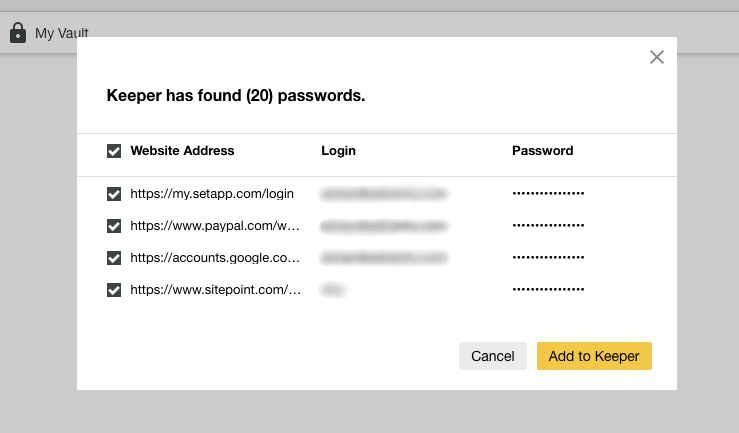Image resolution: width=739 pixels, height=433 pixels.
Task: Click the blurred login for paypal
Action: point(383,226)
